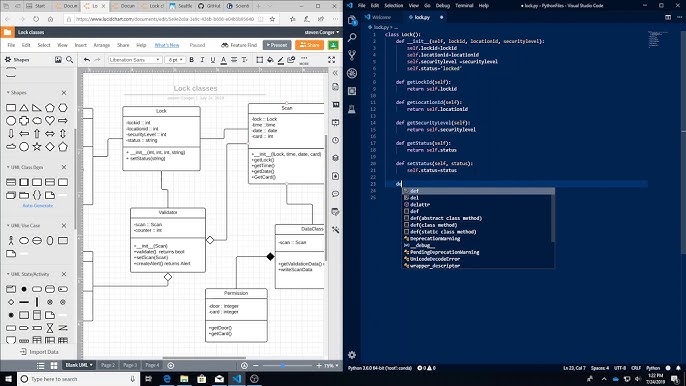686x386 pixels.
Task: Toggle italic formatting in Lucidchart
Action: (202, 60)
